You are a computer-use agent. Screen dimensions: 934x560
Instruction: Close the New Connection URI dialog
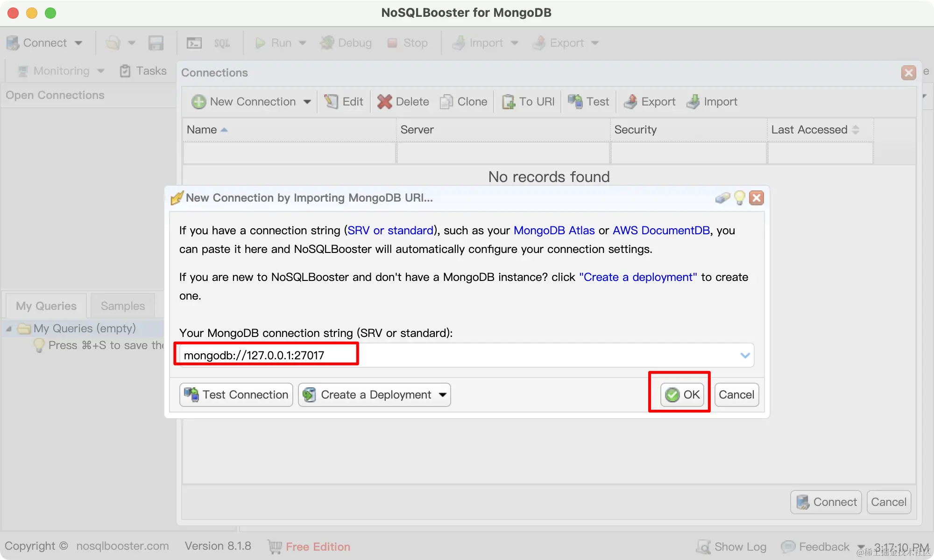757,198
